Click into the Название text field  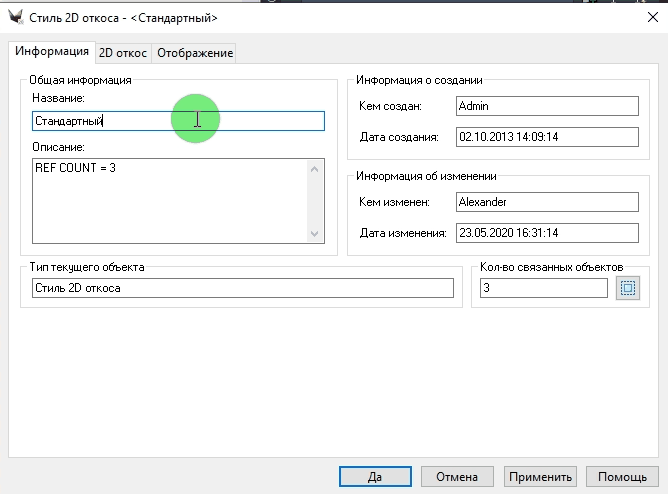pos(178,121)
